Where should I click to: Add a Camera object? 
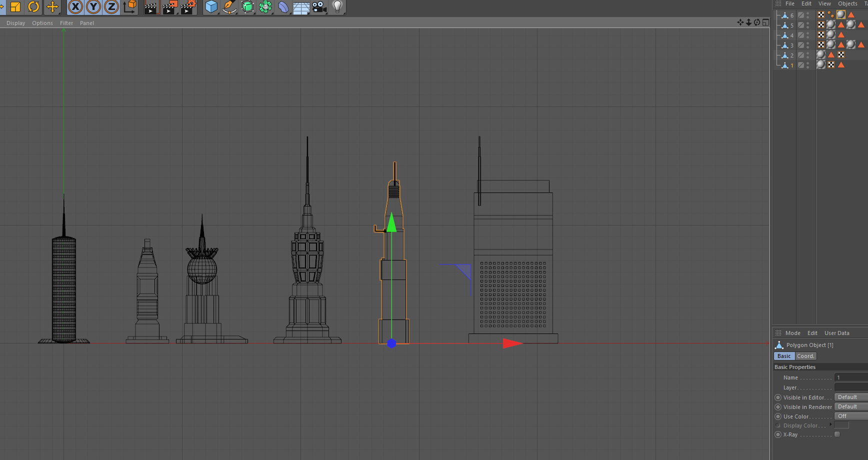click(x=319, y=7)
